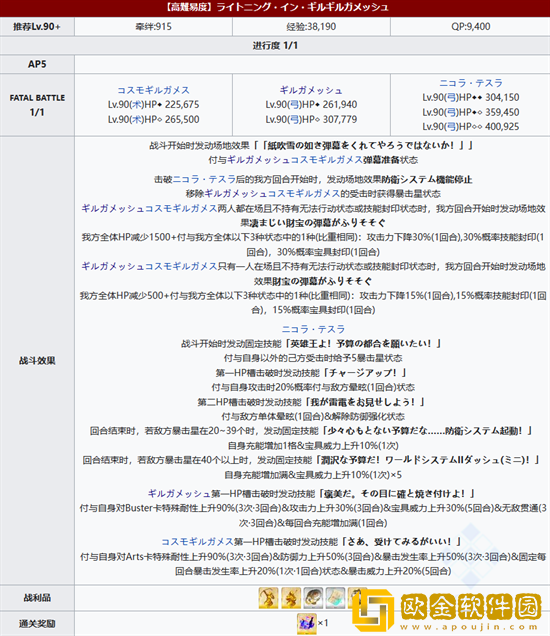Image resolution: width=550 pixels, height=636 pixels.
Task: Click the gold Archer monument loot icon
Action: point(269,597)
